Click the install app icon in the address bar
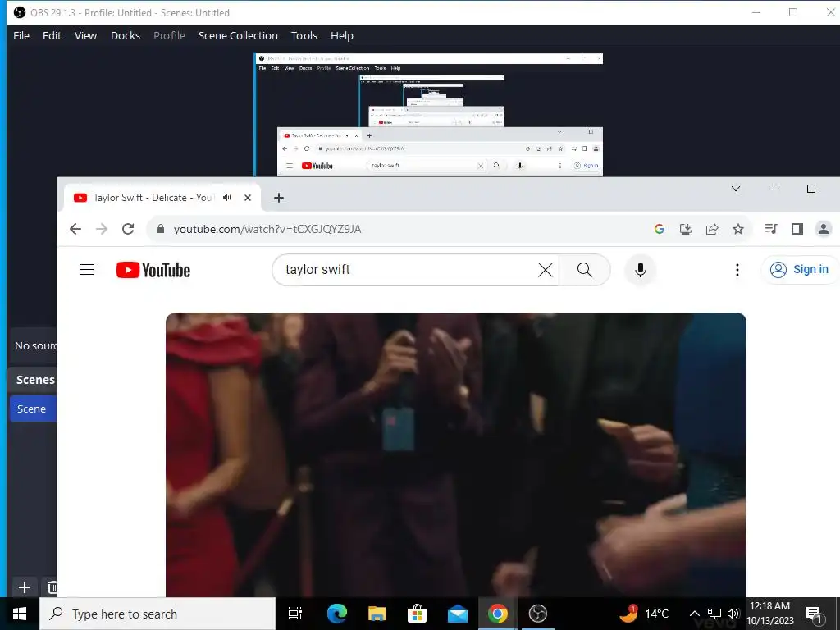 coord(686,230)
